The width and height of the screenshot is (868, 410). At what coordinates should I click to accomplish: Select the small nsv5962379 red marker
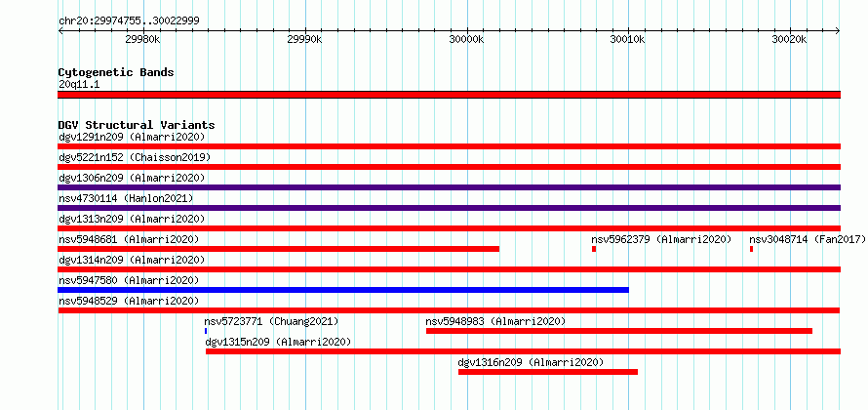pos(594,249)
